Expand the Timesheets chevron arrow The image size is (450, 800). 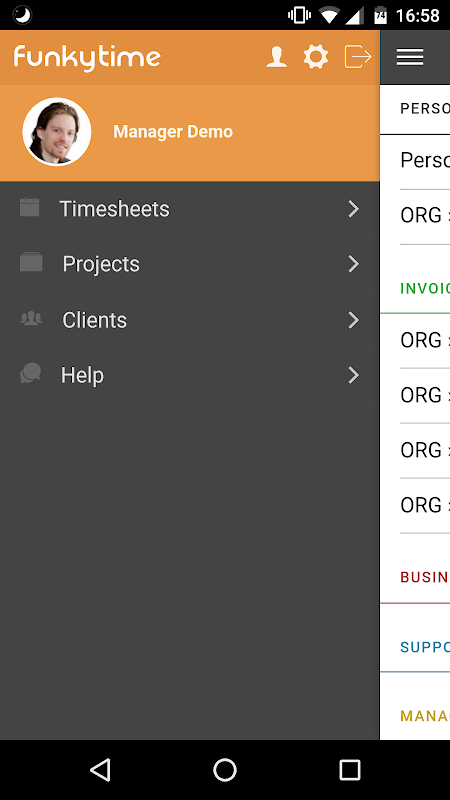coord(354,209)
